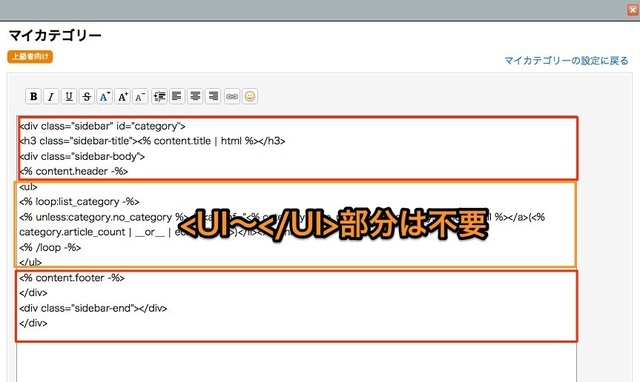Click the <% content.footer -%> line
640x382 pixels.
[x=72, y=278]
